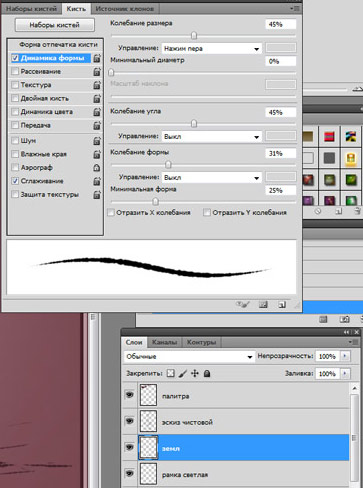Apply the golden glowing style swatch
This screenshot has width=363, height=488.
[351, 158]
